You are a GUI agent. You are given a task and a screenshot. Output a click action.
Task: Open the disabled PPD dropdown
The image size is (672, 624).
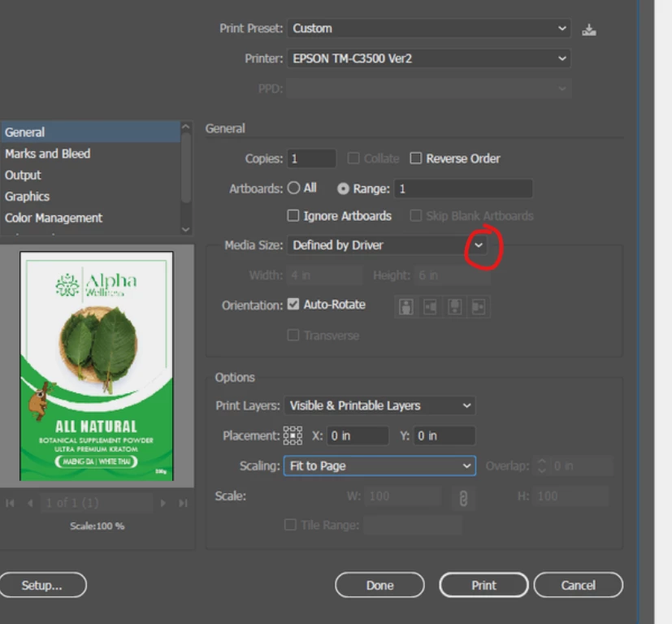click(428, 89)
